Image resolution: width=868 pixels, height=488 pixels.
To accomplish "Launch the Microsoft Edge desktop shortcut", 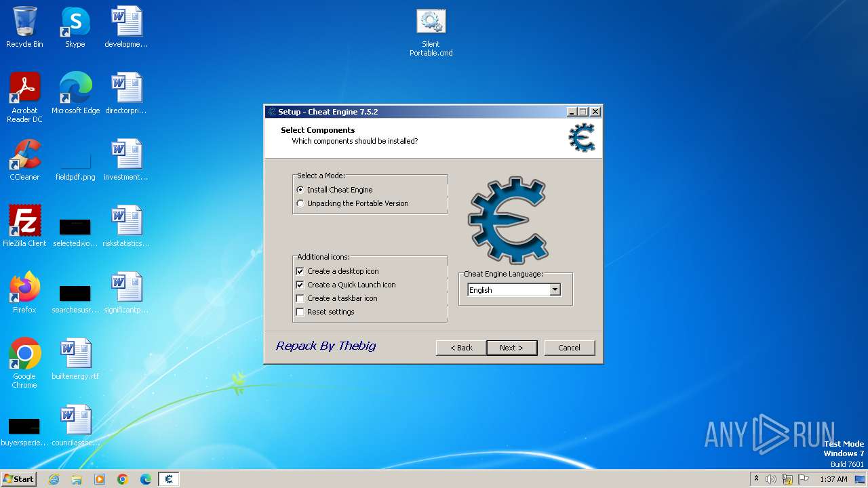I will coord(75,94).
